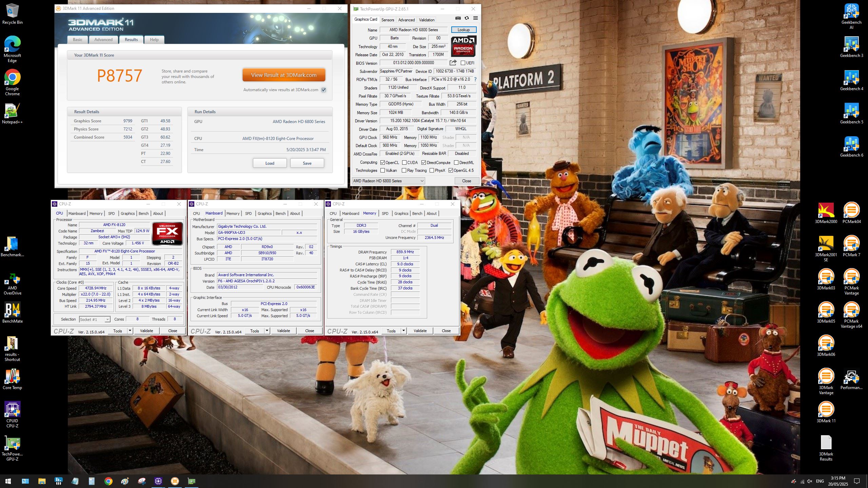The width and height of the screenshot is (868, 488).
Task: Click the Physics Score value 7212
Action: point(127,129)
